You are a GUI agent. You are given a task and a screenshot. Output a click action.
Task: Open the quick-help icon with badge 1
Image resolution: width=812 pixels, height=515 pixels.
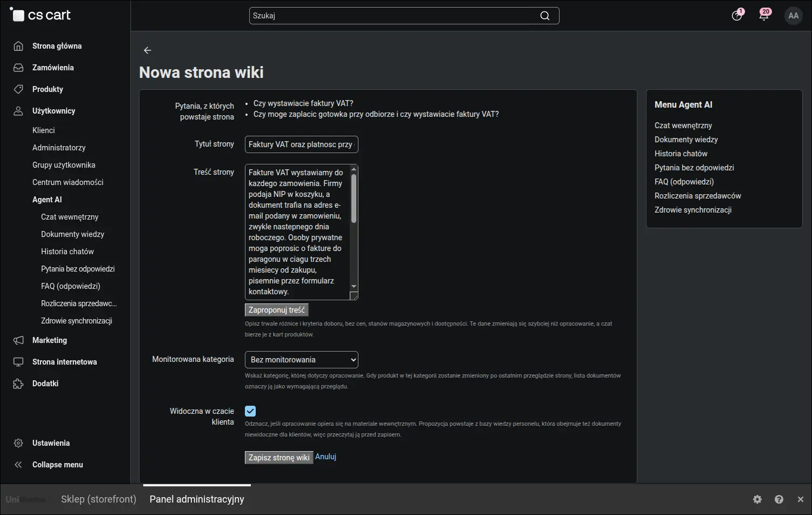737,15
